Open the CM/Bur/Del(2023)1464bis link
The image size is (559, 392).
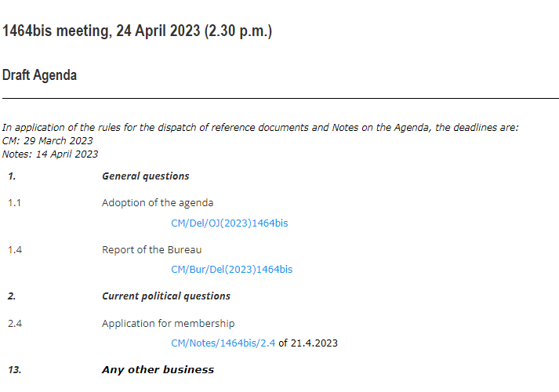(x=231, y=270)
